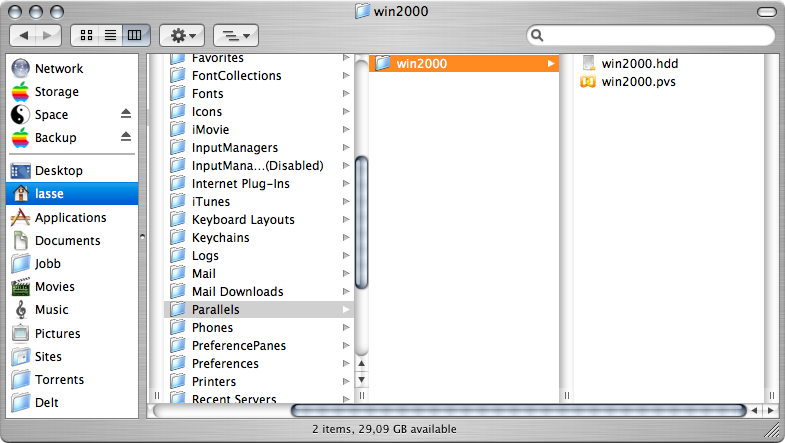Eject the Backup volume
The height and width of the screenshot is (443, 785).
(126, 137)
